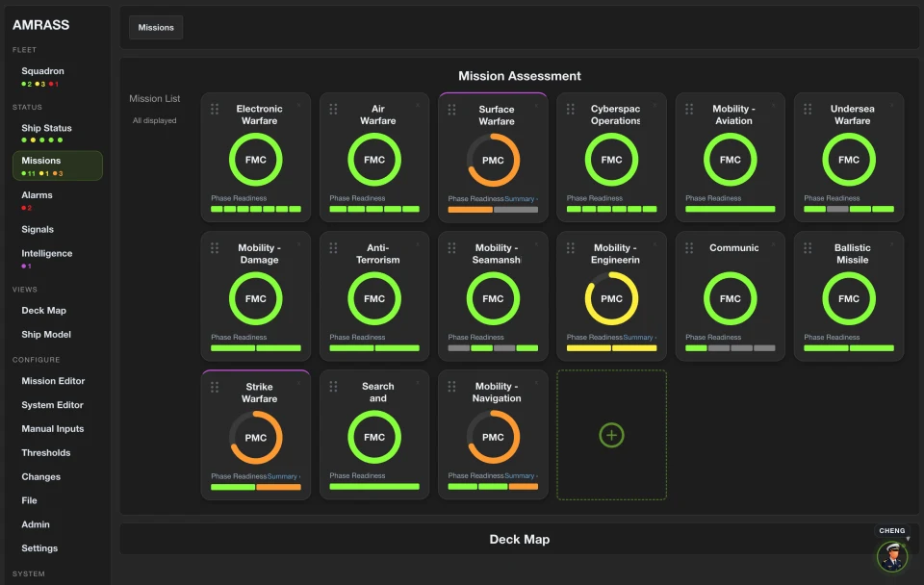Click the Electronic Warfare FMC status ring
Viewport: 924px width, 585px height.
tap(256, 160)
